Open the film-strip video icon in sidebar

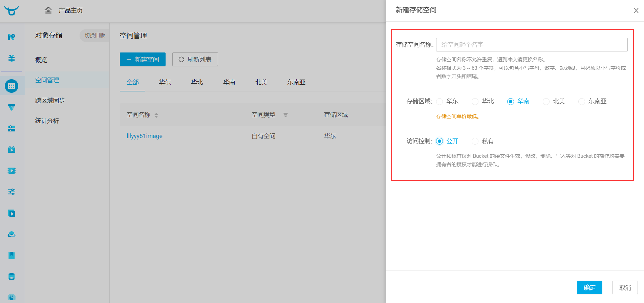pyautogui.click(x=12, y=171)
